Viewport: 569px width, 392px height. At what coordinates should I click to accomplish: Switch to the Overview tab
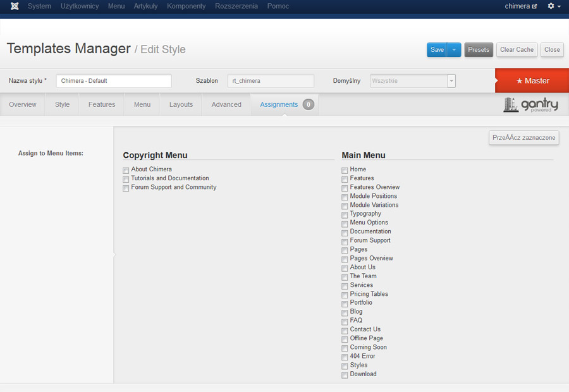(23, 104)
